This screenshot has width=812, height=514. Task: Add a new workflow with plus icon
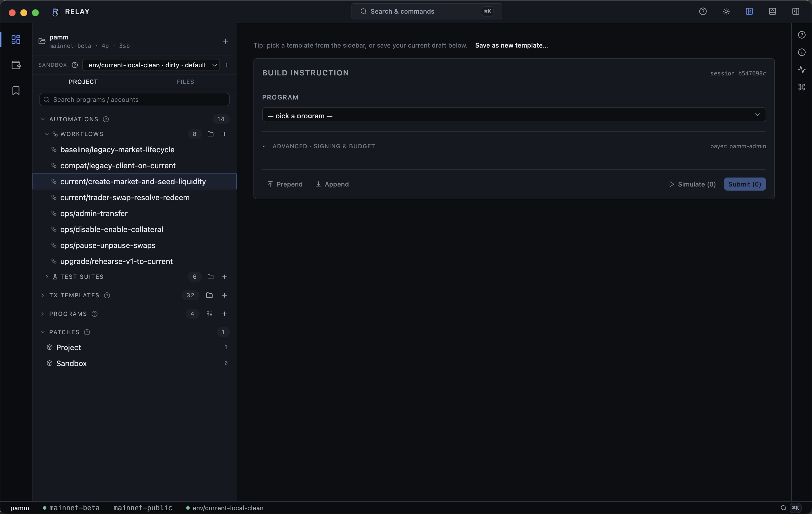pos(224,134)
